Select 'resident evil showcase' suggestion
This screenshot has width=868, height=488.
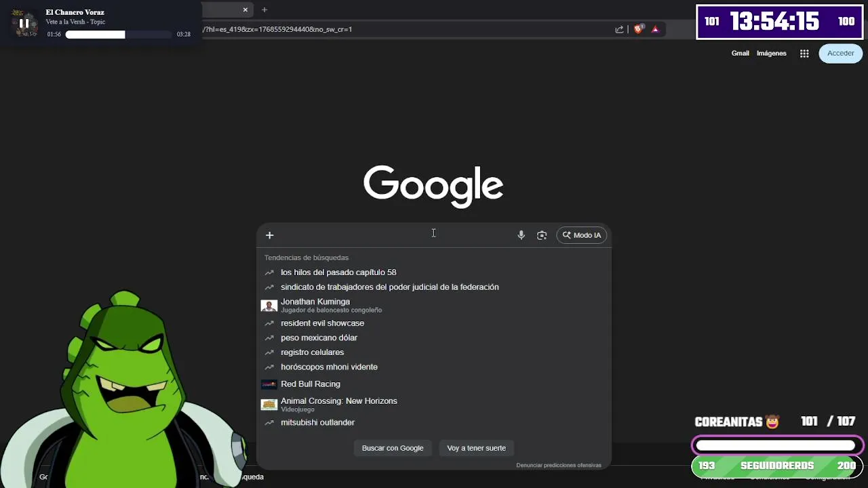point(434,323)
